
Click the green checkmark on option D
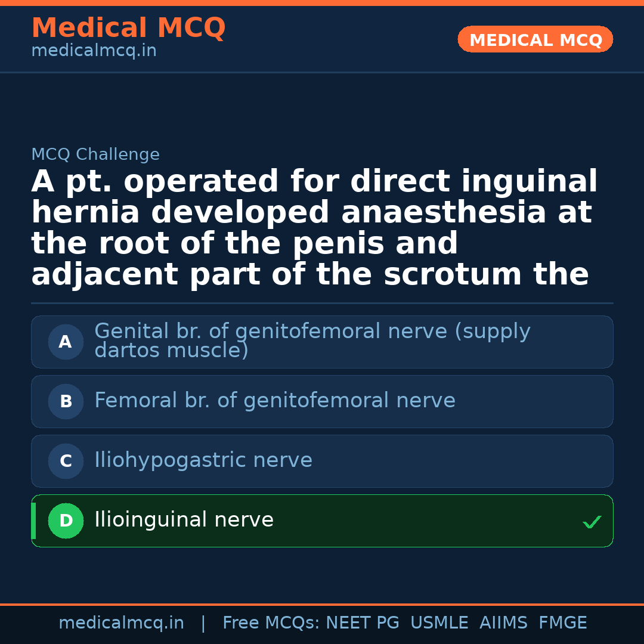click(x=592, y=522)
